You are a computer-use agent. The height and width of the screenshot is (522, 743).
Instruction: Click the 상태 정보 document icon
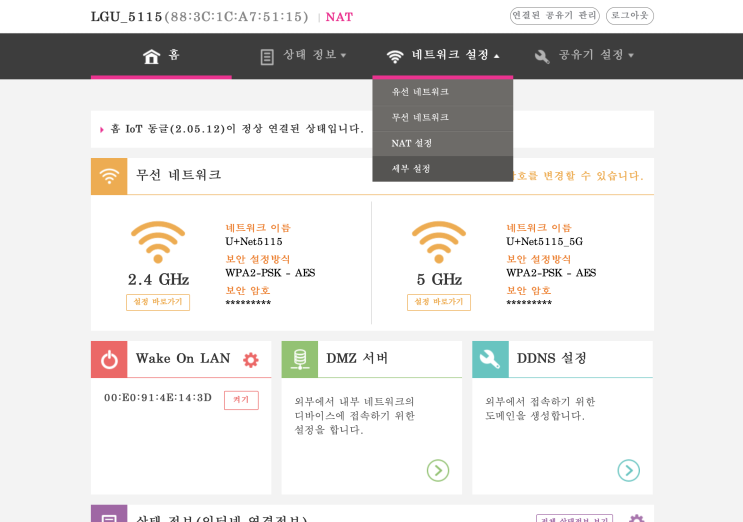[x=267, y=57]
